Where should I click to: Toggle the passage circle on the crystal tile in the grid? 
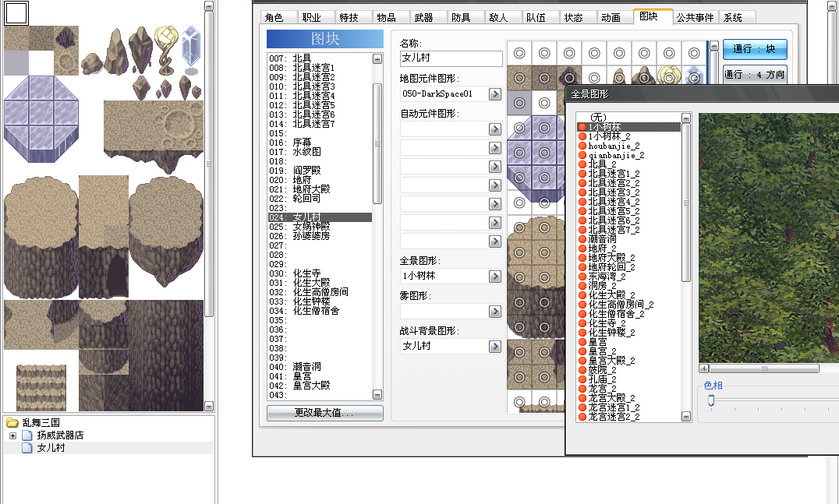tap(694, 78)
